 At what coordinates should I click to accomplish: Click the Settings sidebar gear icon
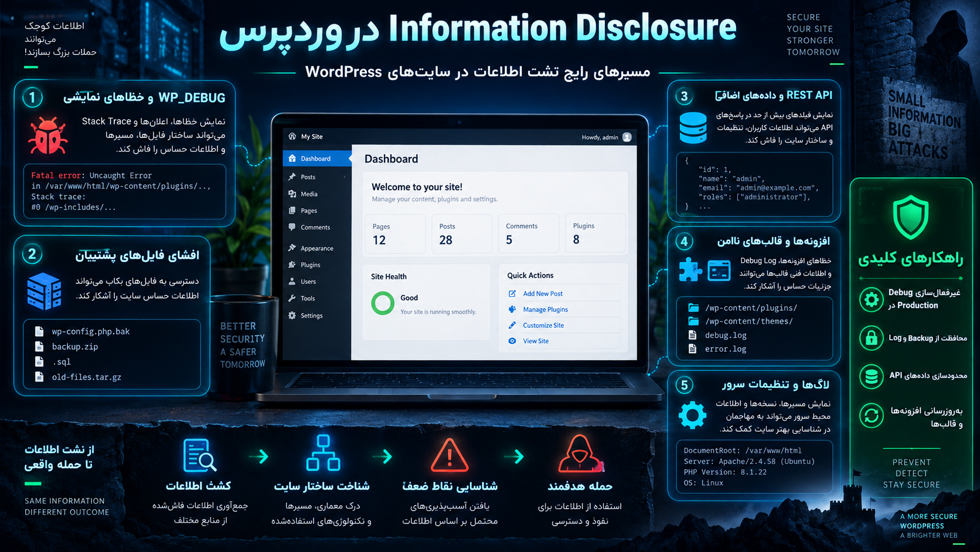point(292,316)
